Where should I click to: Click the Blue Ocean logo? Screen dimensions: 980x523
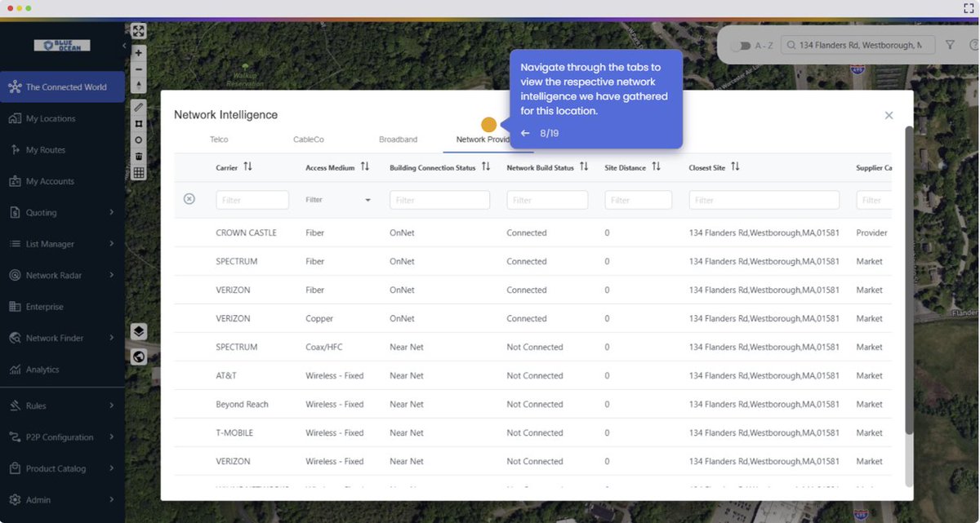[62, 46]
